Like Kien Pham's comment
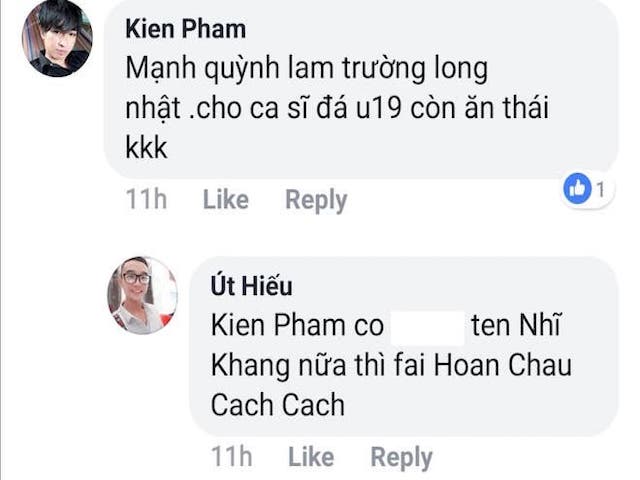The width and height of the screenshot is (640, 480). coord(225,200)
